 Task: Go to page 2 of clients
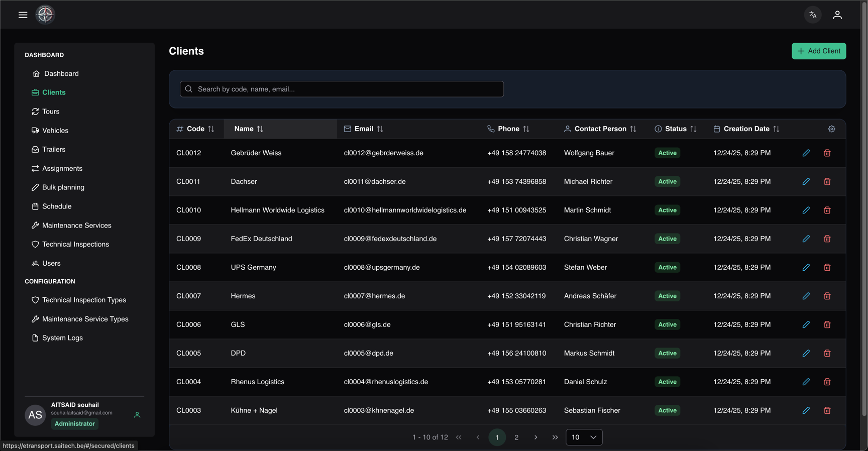click(516, 437)
